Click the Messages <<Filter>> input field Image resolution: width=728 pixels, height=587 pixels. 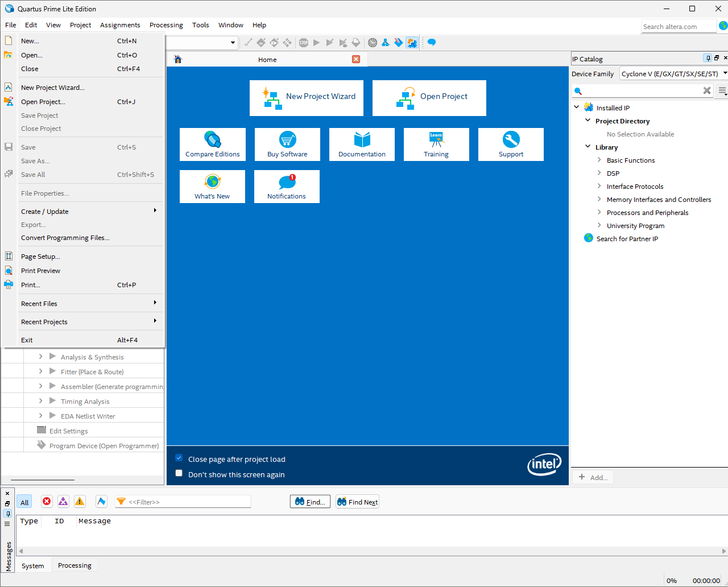[x=183, y=502]
